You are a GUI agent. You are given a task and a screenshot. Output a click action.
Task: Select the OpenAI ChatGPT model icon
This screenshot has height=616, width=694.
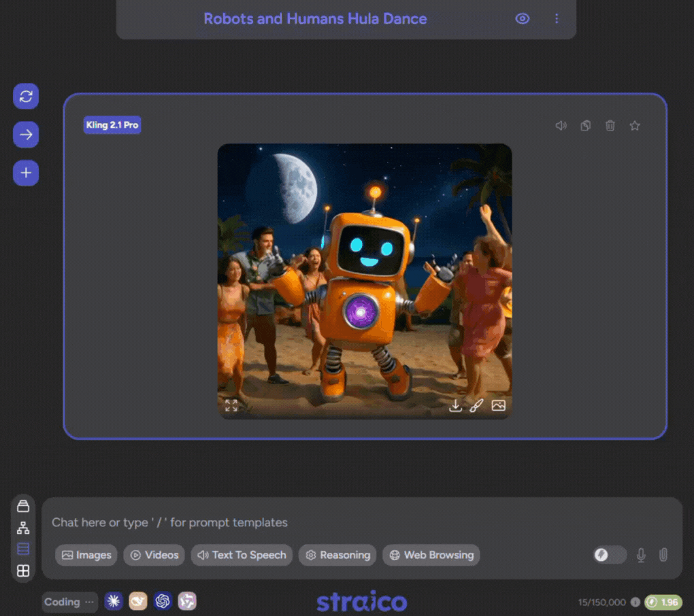(163, 601)
